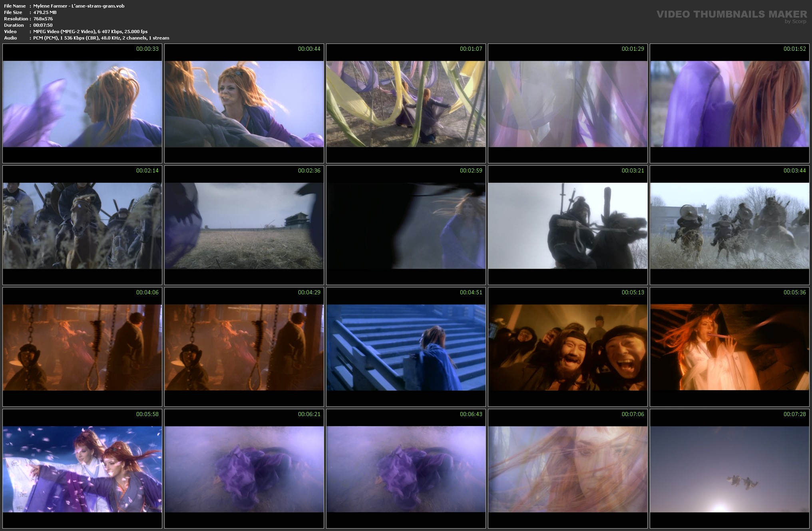The height and width of the screenshot is (531, 812).
Task: Choose the face close-up thumbnail at 00:07:06
Action: pyautogui.click(x=568, y=469)
